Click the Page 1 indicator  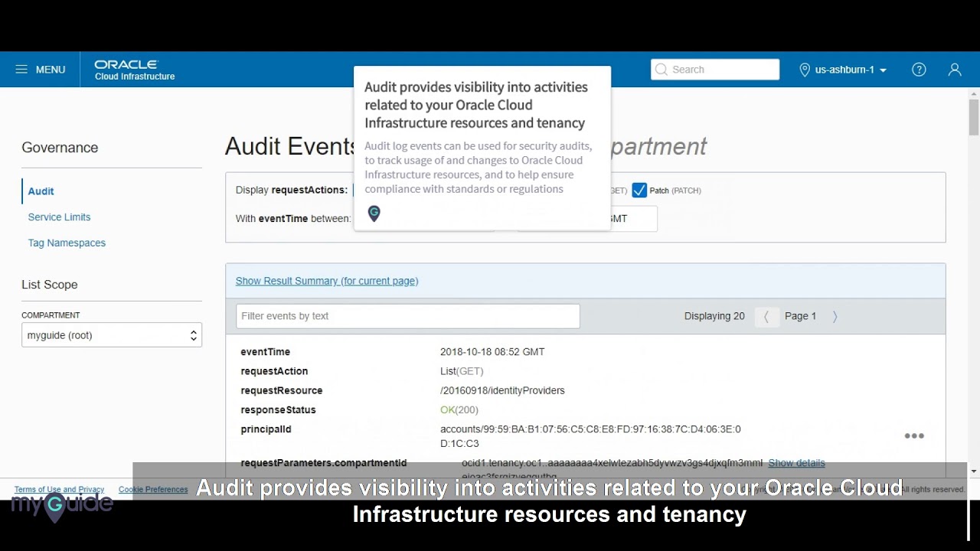pos(800,316)
